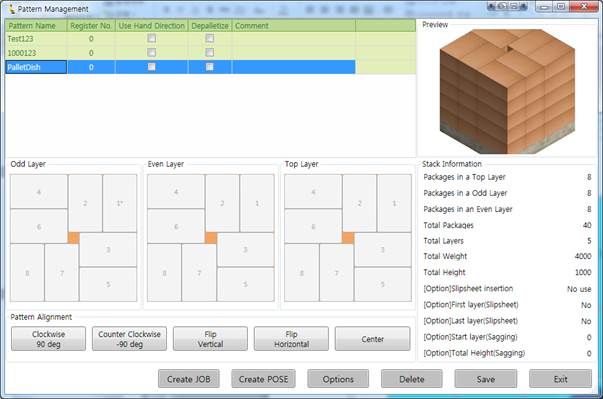Select package 5 in Top Layer
Viewport: 603px width, 399px height.
pos(383,284)
